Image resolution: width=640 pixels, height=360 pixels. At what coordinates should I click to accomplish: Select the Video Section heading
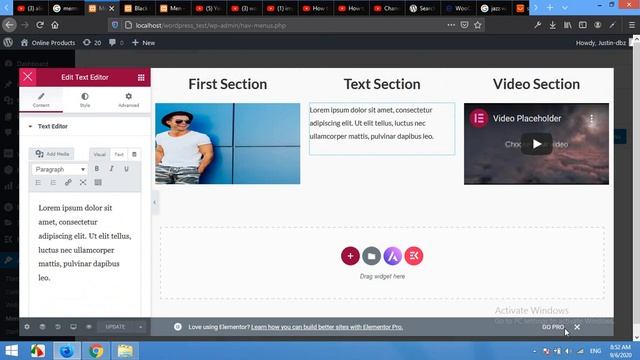pos(536,84)
